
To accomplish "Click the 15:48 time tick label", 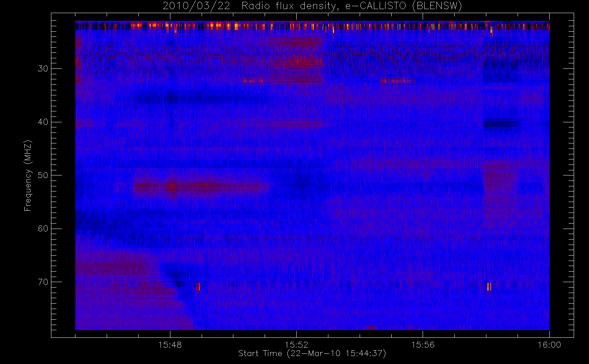I will click(x=170, y=345).
